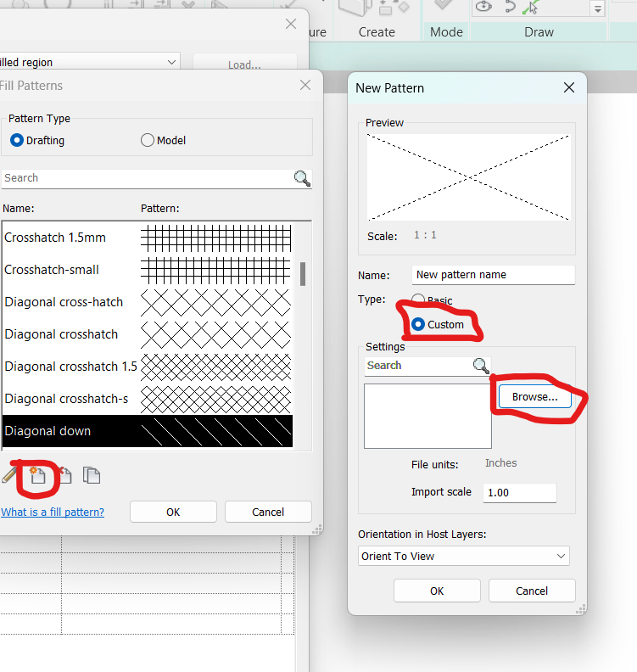The height and width of the screenshot is (672, 637).
Task: Close the New Pattern dialog
Action: [x=569, y=88]
